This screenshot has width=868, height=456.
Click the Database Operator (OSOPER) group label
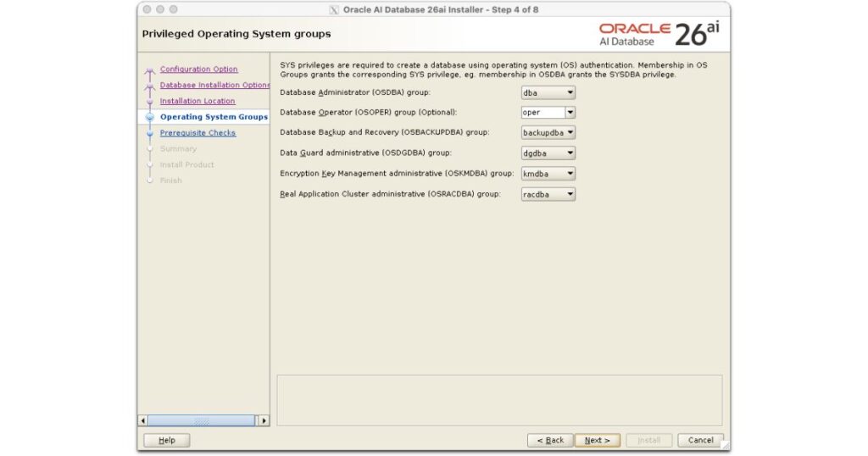[368, 113]
